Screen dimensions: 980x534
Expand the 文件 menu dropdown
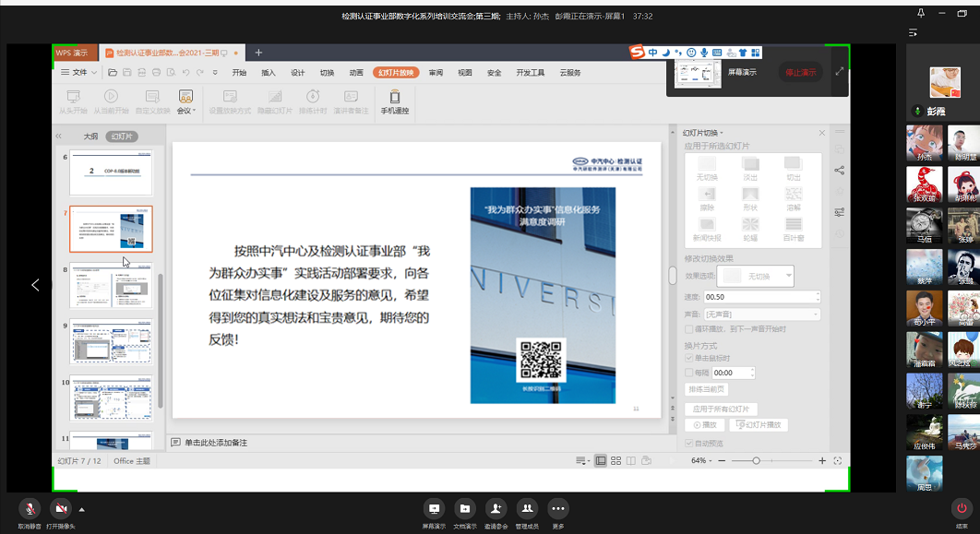(78, 73)
